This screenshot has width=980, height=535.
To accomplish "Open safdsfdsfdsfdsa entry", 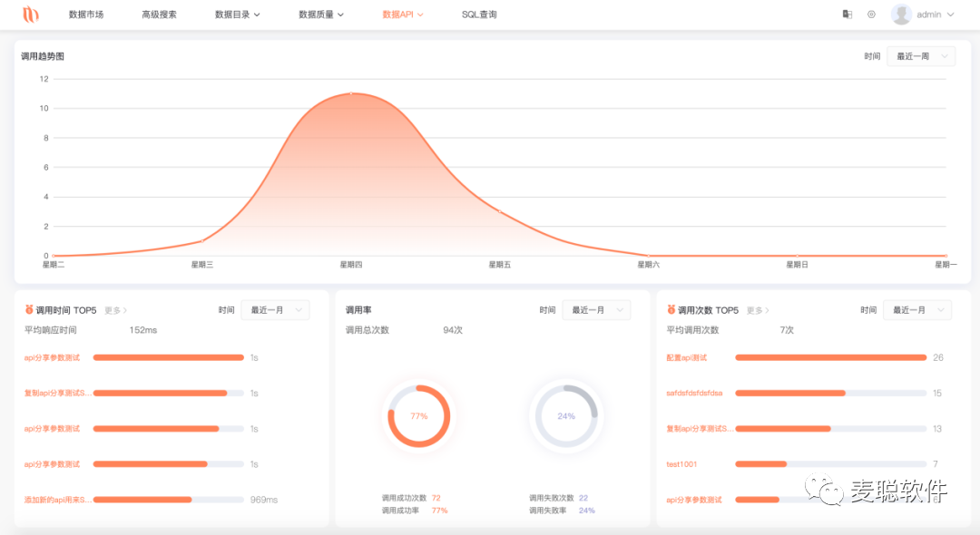I will point(694,394).
